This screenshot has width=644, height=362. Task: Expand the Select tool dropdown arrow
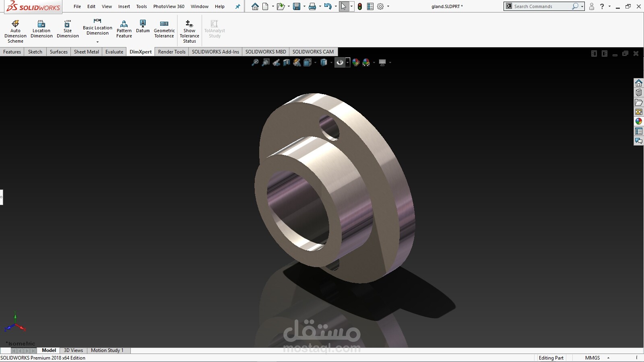click(x=352, y=6)
